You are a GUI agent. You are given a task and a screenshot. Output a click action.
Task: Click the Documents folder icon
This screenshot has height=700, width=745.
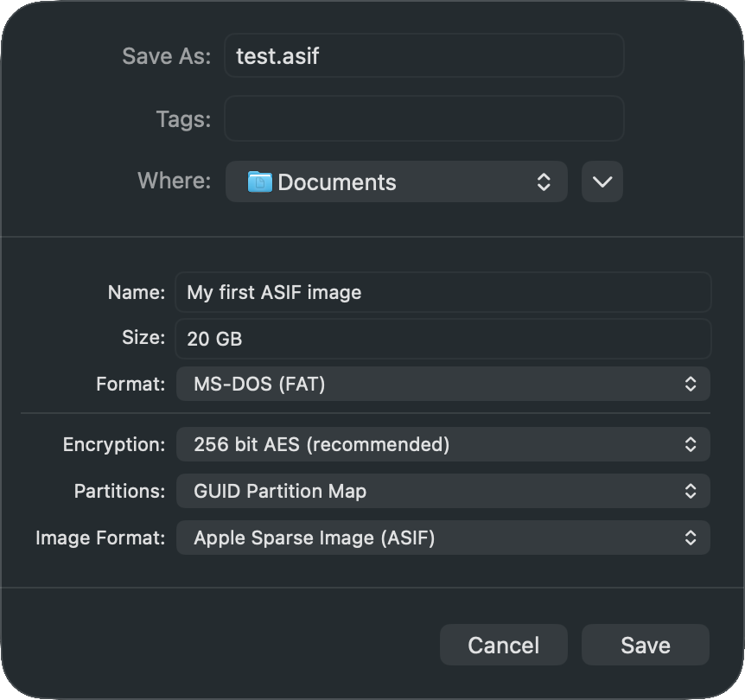259,181
